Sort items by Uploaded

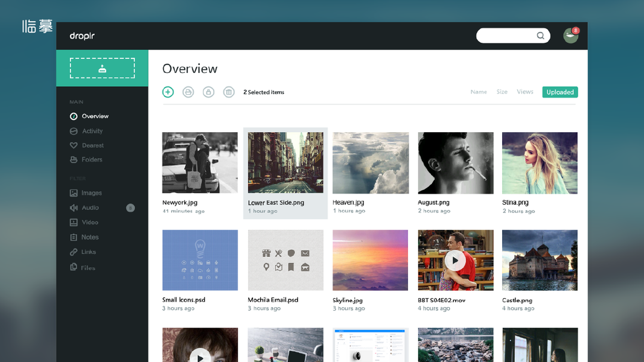[560, 92]
